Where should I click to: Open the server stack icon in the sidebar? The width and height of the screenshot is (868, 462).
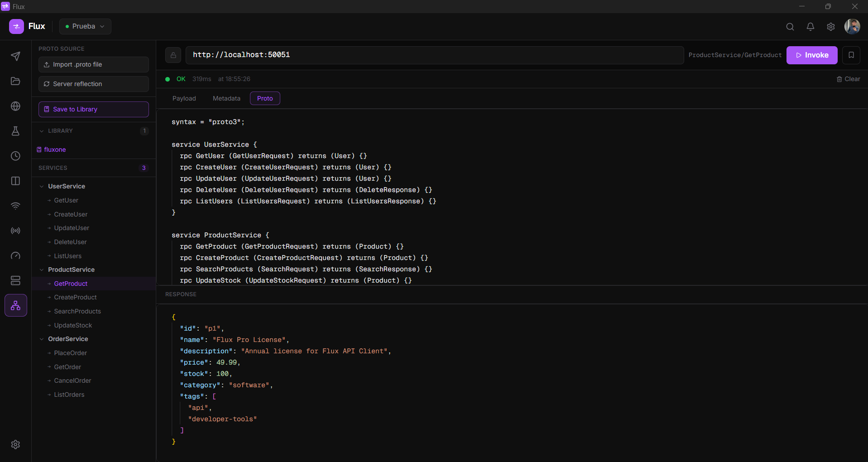point(15,280)
